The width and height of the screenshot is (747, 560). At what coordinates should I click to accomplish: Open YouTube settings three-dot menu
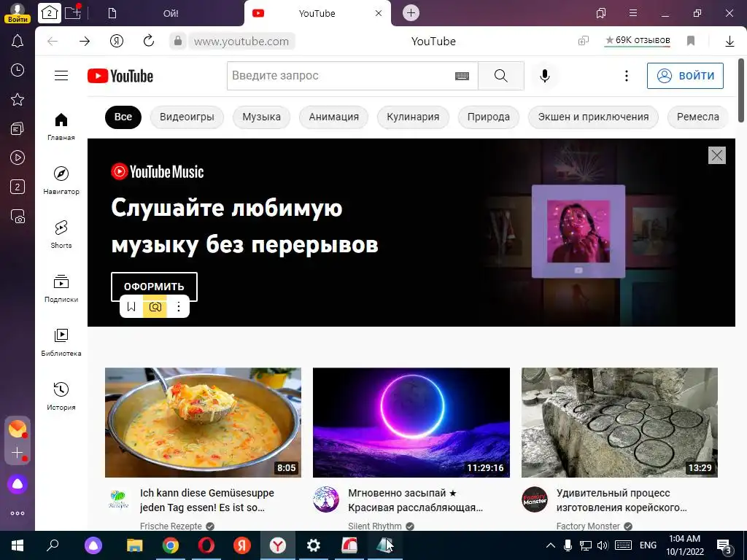pyautogui.click(x=627, y=76)
